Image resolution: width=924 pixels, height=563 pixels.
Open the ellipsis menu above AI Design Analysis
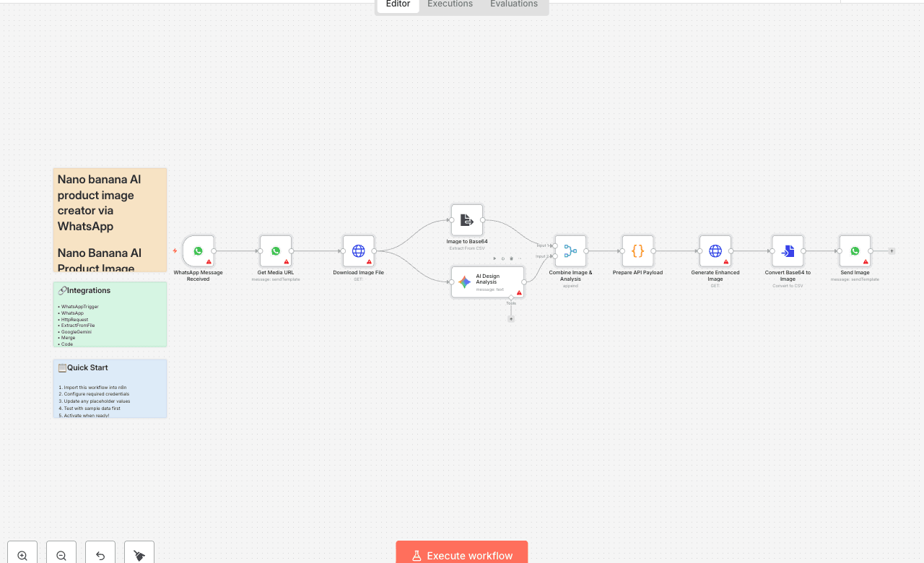pos(520,258)
